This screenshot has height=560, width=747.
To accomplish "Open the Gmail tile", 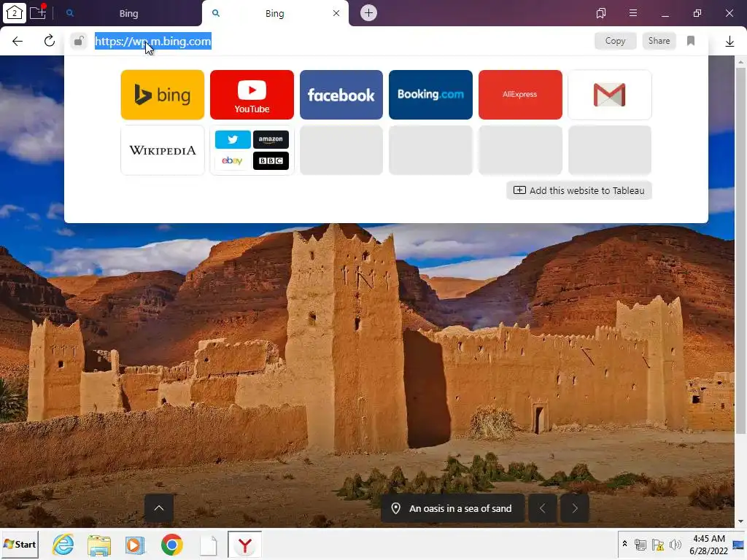I will (610, 95).
